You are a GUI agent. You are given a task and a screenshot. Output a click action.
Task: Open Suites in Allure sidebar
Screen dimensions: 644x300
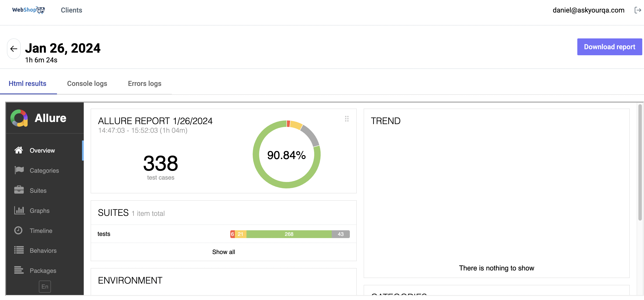pyautogui.click(x=44, y=191)
